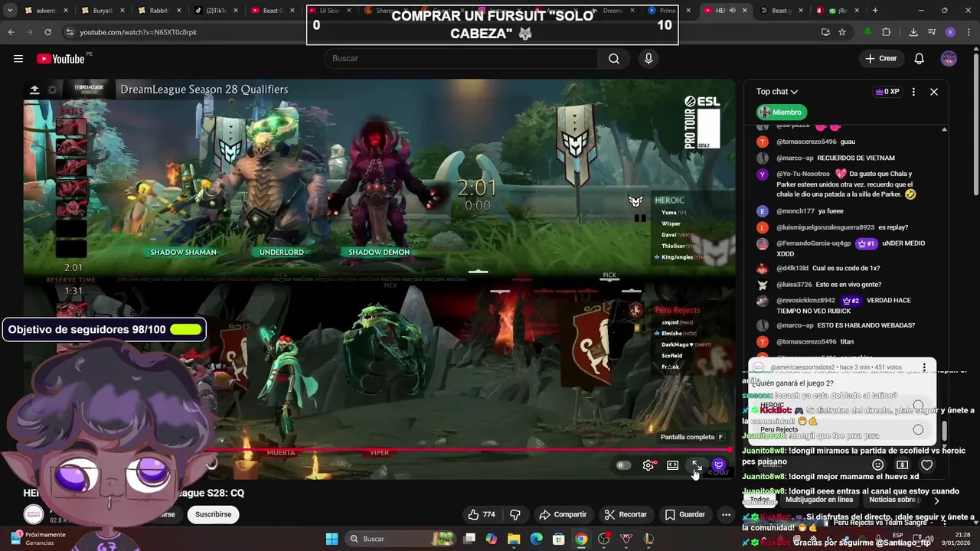Image resolution: width=980 pixels, height=551 pixels.
Task: Open Microsoft Edge from taskbar
Action: [x=536, y=539]
